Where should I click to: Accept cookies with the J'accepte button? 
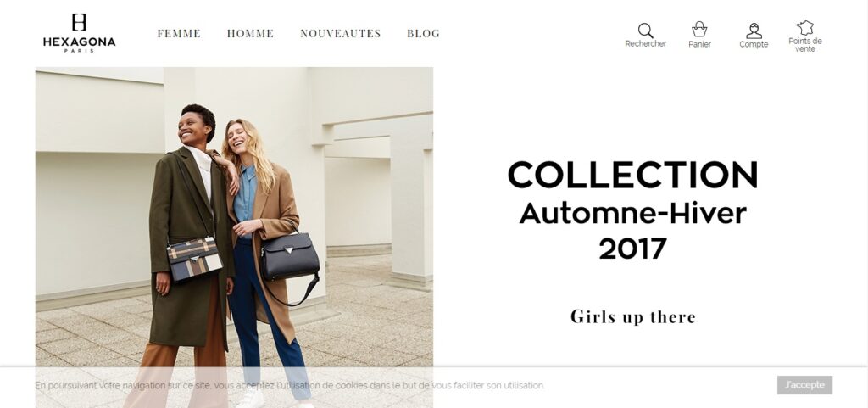coord(804,385)
